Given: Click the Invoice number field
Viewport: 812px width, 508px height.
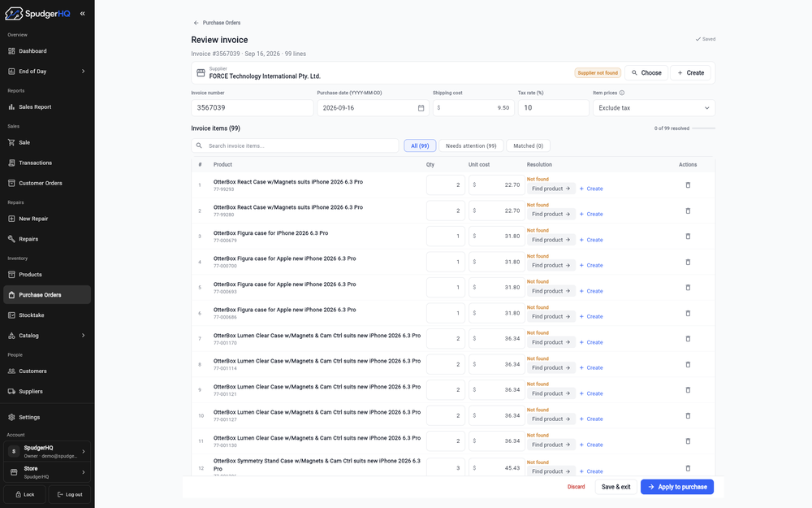Looking at the screenshot, I should tap(253, 108).
